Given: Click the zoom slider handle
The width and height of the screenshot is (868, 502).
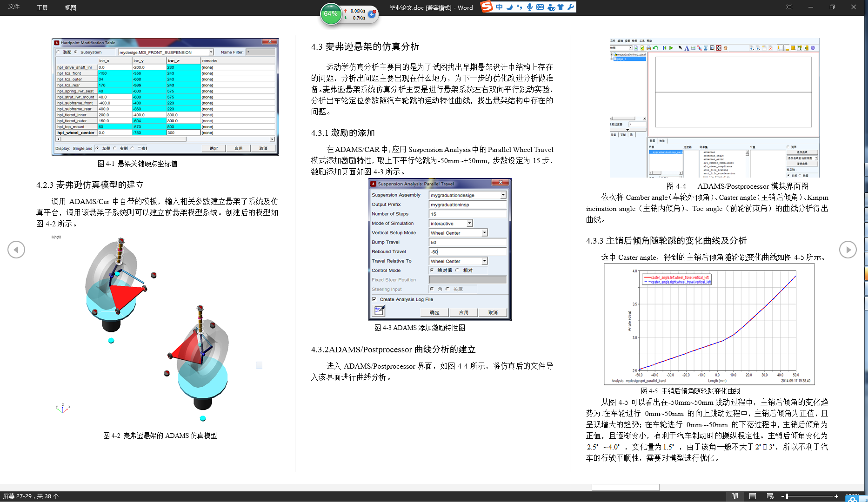Looking at the screenshot, I should pyautogui.click(x=787, y=496).
